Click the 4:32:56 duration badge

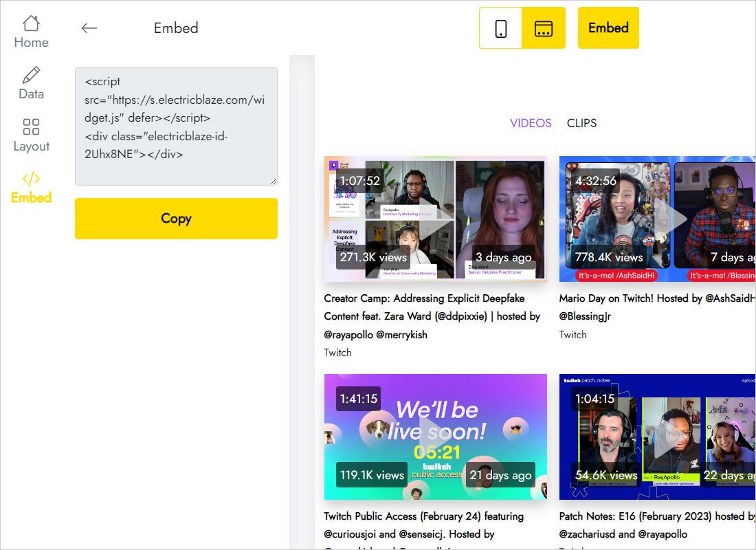pyautogui.click(x=595, y=180)
